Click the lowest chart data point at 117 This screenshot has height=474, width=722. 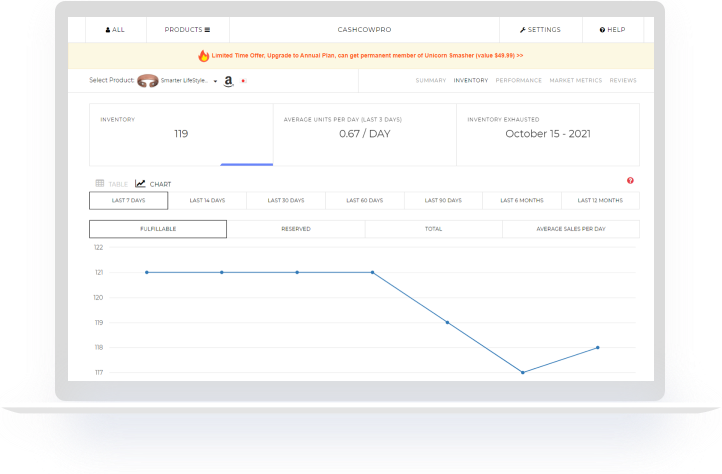tap(523, 373)
